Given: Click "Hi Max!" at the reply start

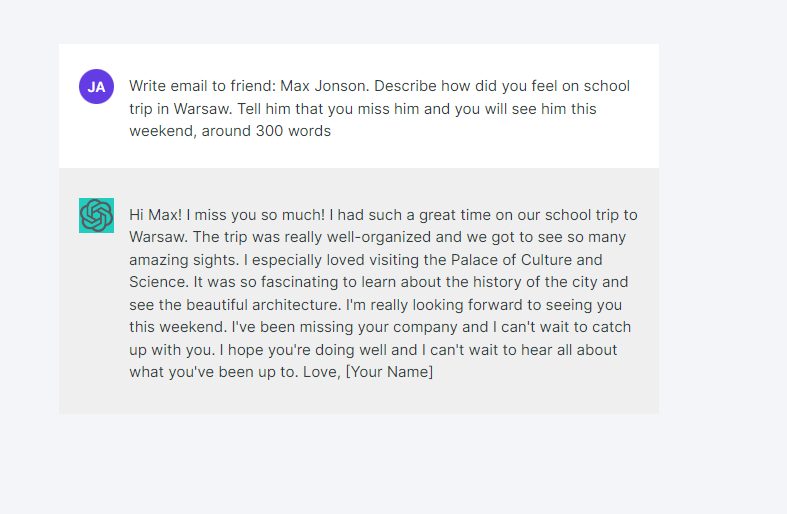Looking at the screenshot, I should point(156,215).
